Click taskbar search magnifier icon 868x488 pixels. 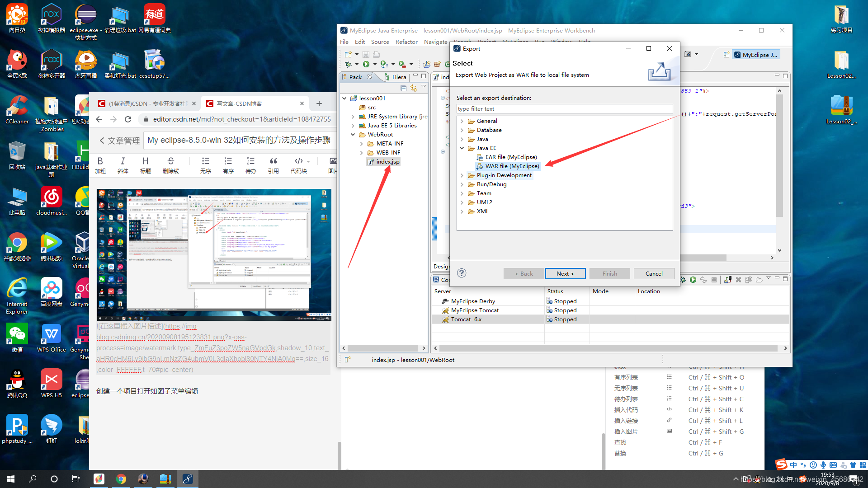pyautogui.click(x=33, y=479)
